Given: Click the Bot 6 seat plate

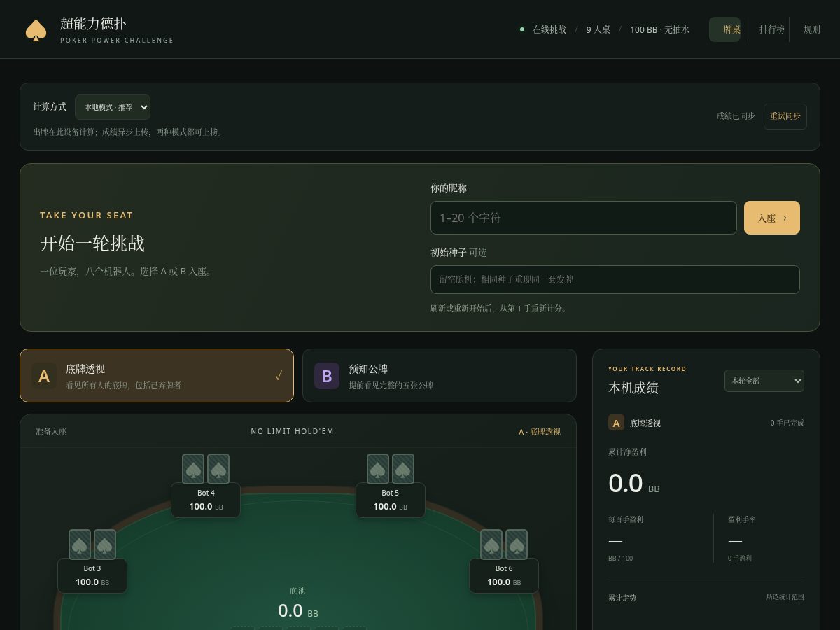Looking at the screenshot, I should [x=504, y=575].
